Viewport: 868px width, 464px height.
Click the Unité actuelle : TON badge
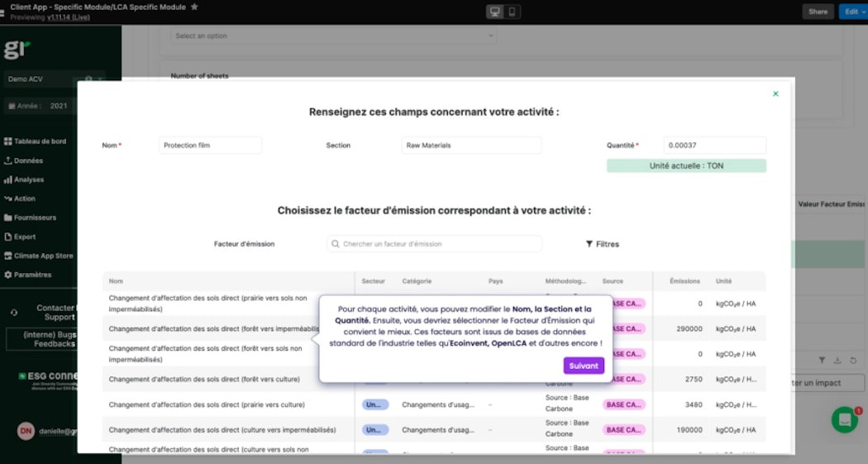[686, 165]
